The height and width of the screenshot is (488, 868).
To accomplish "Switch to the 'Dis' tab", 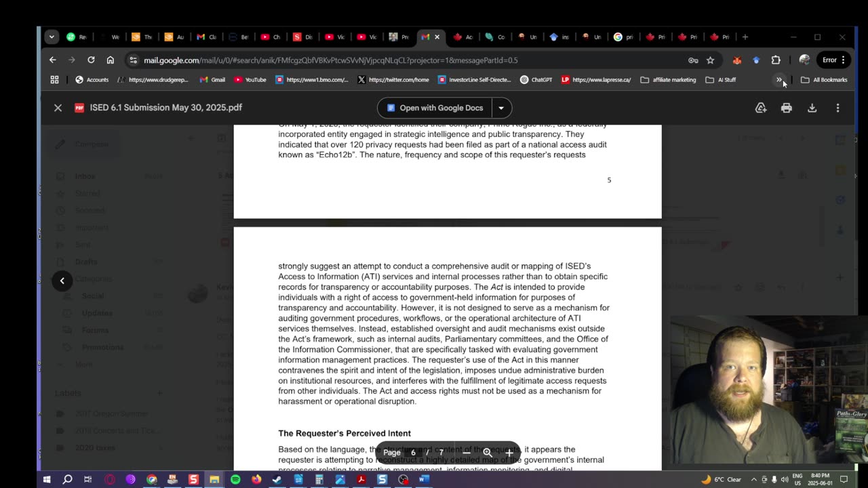I will point(303,37).
